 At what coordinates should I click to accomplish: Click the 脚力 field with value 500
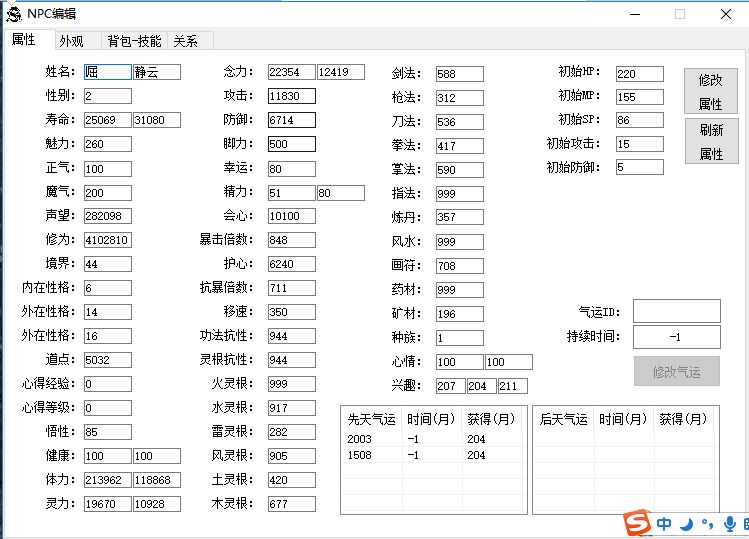(291, 144)
